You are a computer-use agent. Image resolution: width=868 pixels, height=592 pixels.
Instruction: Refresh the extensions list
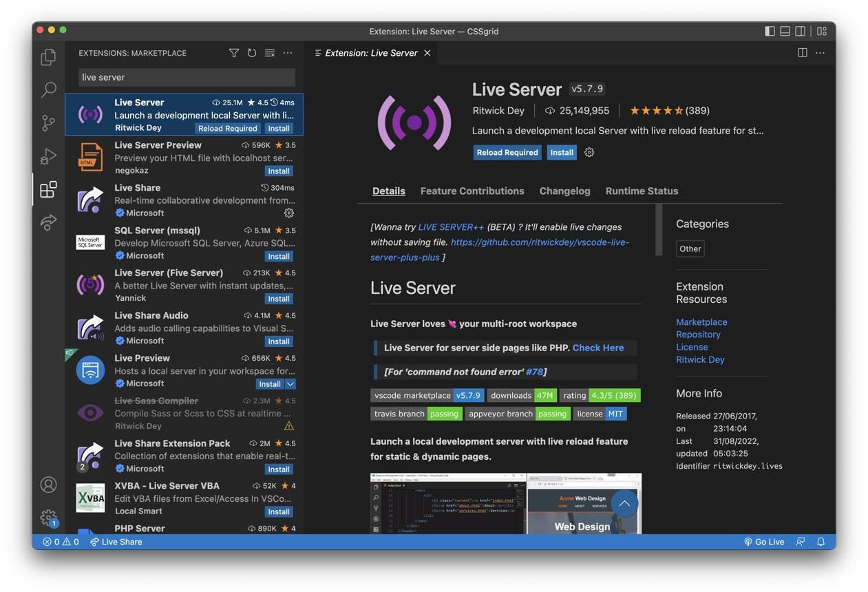[252, 53]
